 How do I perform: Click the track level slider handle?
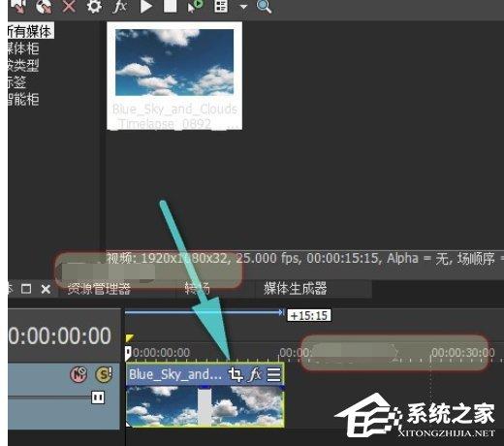(x=98, y=398)
